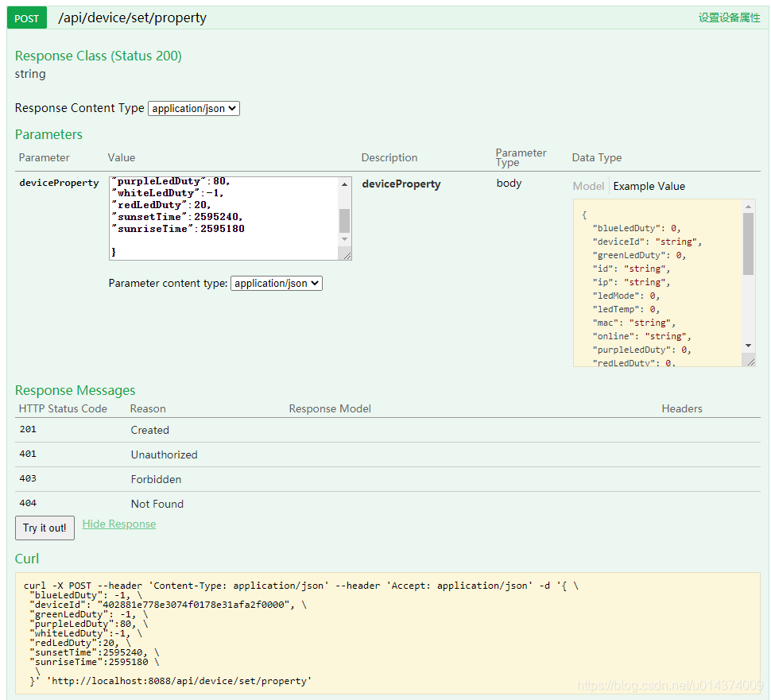Click the Chinese description link at top right
Screen dimensions: 771x700
click(729, 17)
